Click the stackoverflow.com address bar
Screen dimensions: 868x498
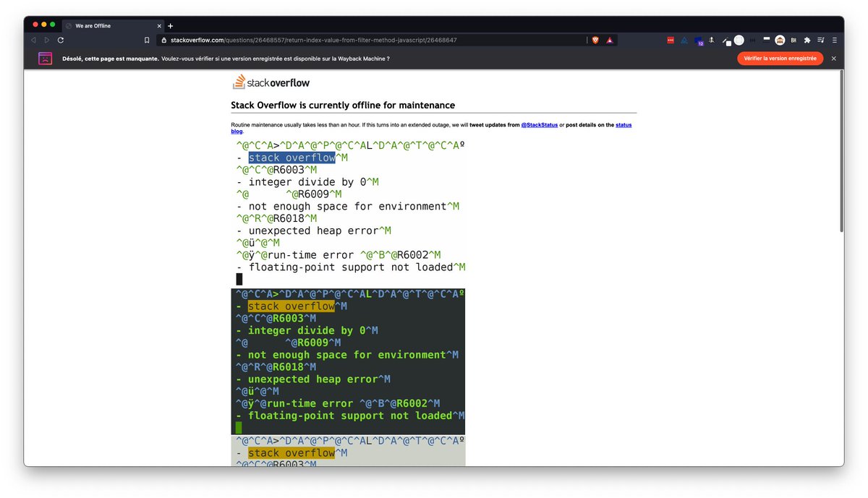click(370, 40)
